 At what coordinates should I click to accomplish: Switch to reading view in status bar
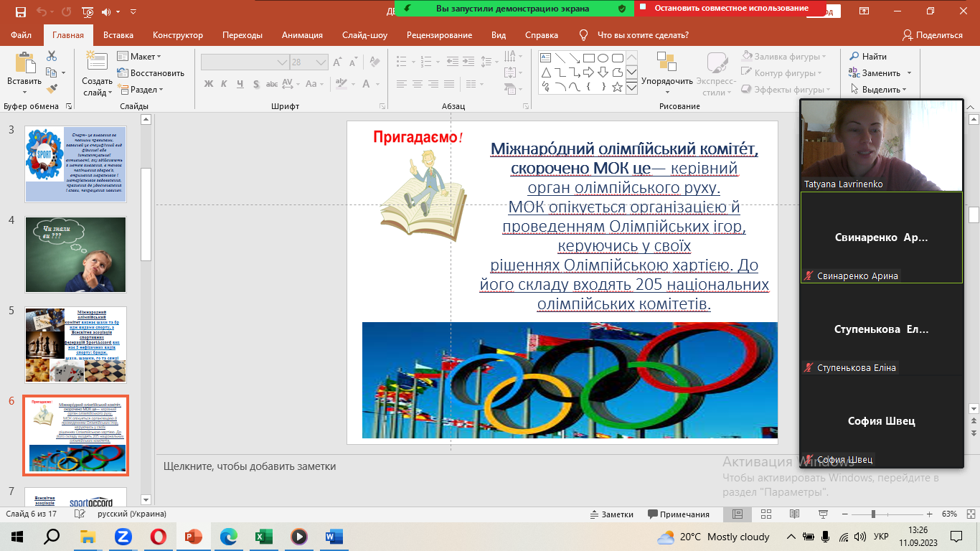pyautogui.click(x=794, y=514)
